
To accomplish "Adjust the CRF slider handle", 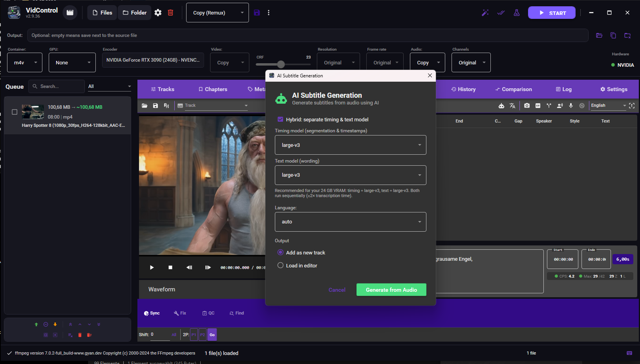I will coord(281,64).
